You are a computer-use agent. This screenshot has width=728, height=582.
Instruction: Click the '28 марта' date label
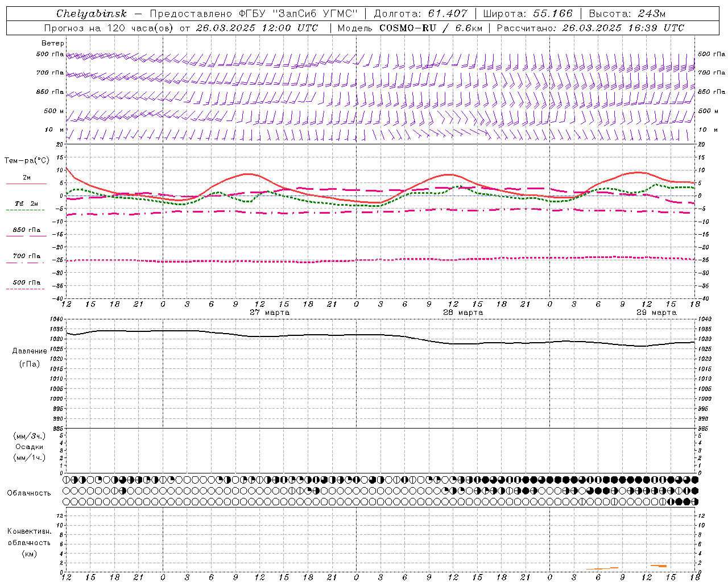pos(463,313)
